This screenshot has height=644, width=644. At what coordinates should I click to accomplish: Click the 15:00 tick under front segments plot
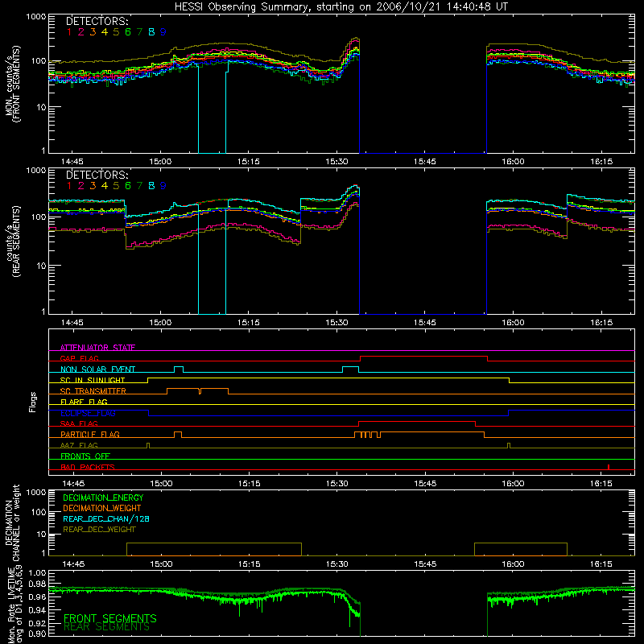click(160, 162)
